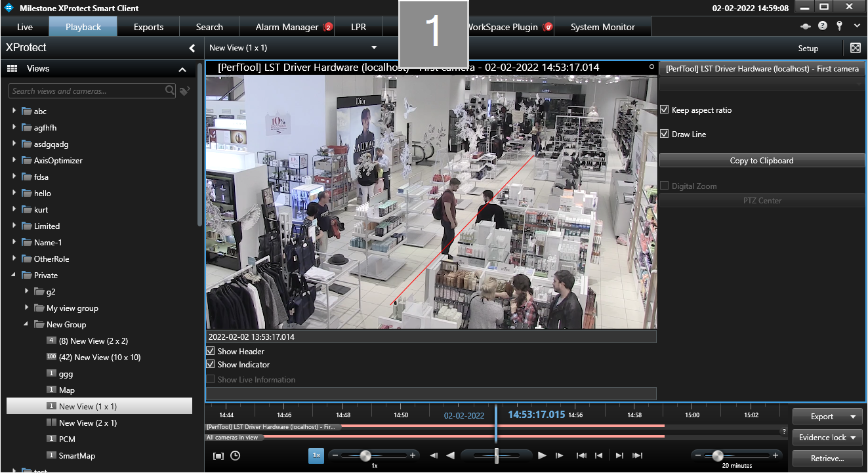Collapse the Private folder
The width and height of the screenshot is (868, 473).
pyautogui.click(x=14, y=276)
